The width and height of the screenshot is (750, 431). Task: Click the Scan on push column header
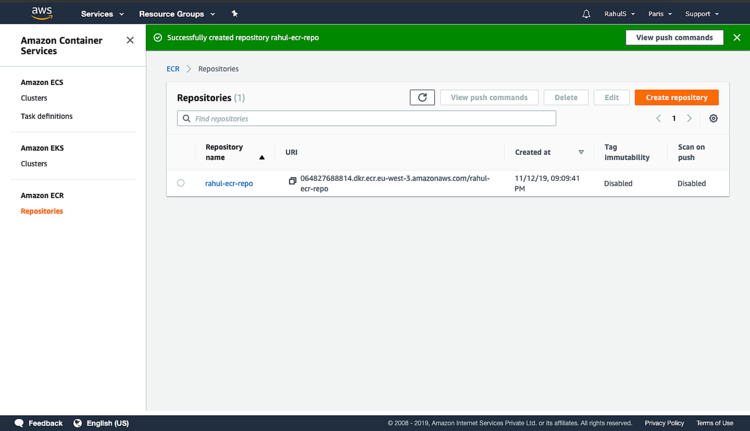click(x=691, y=152)
